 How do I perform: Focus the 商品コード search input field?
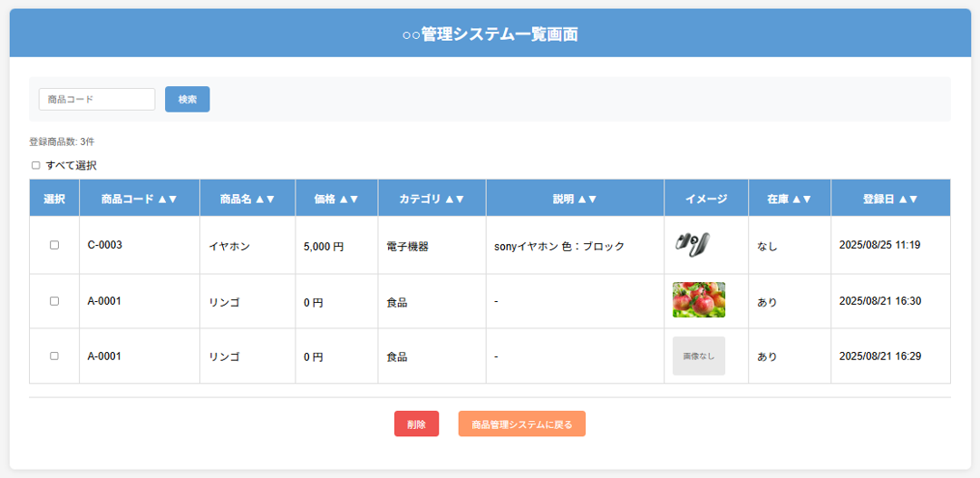[x=97, y=99]
